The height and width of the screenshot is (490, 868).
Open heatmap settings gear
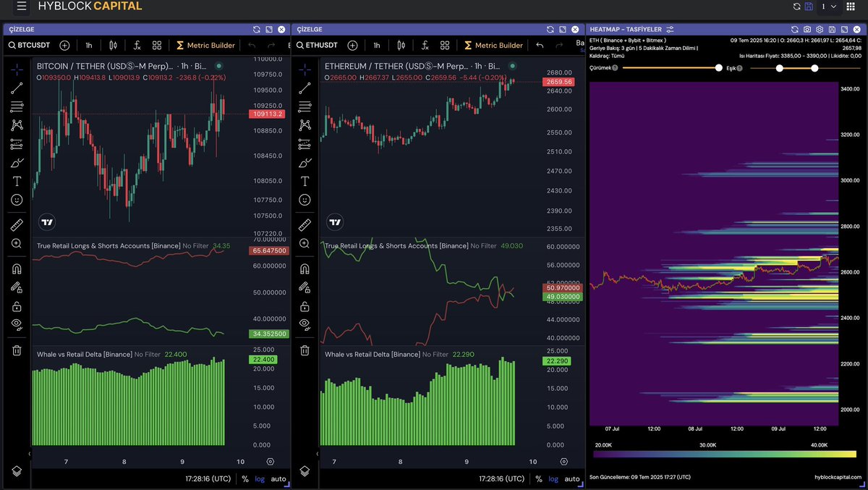(x=819, y=29)
